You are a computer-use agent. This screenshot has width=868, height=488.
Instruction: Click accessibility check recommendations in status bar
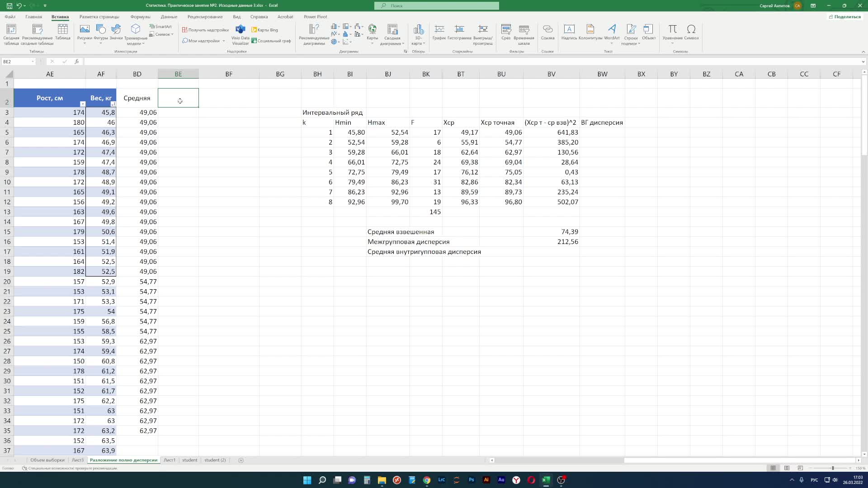tap(70, 468)
